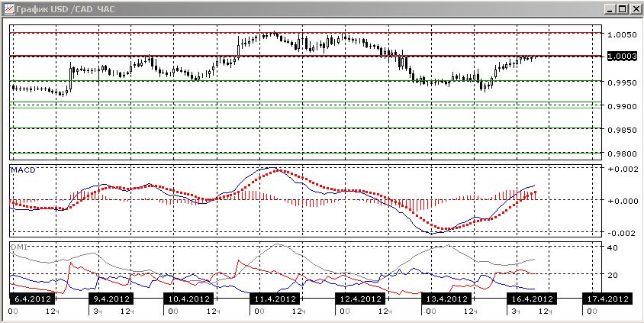The height and width of the screenshot is (323, 644).
Task: Click the DMI indicator label
Action: [18, 245]
